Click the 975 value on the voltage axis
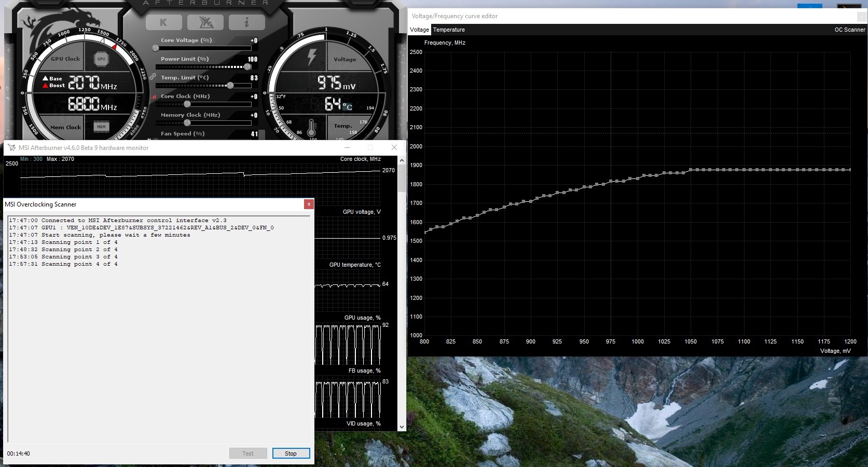The height and width of the screenshot is (467, 868). click(610, 341)
